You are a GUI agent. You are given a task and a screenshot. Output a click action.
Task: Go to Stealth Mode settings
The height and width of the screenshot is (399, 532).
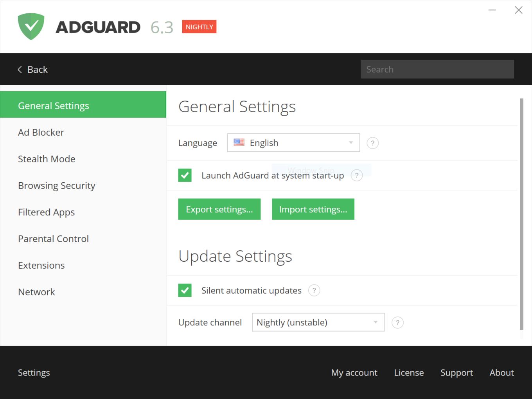click(x=83, y=159)
